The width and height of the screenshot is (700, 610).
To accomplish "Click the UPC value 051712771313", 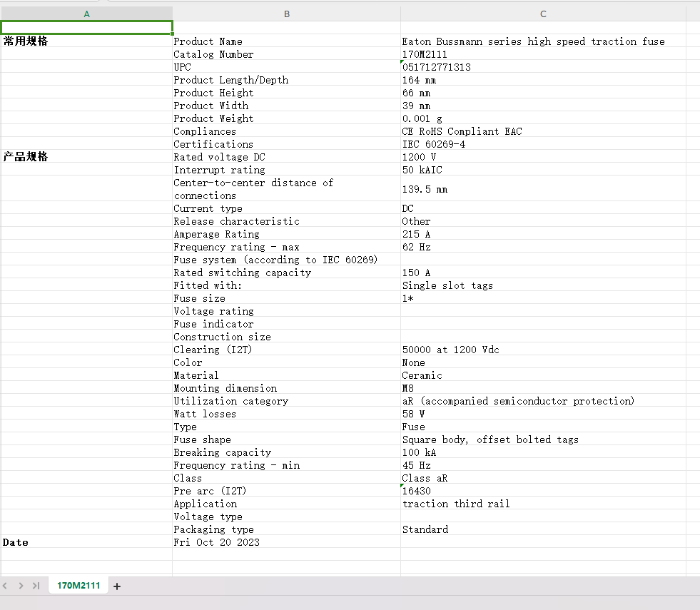I will point(543,67).
